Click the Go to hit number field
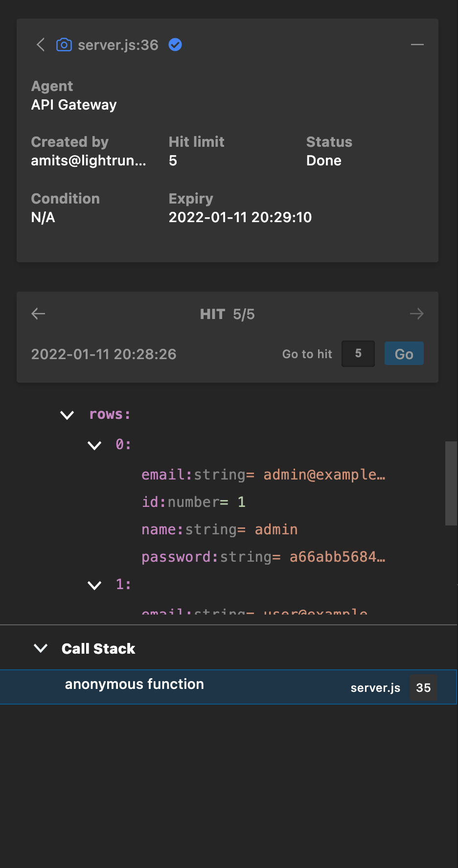Viewport: 458px width, 868px height. point(358,354)
